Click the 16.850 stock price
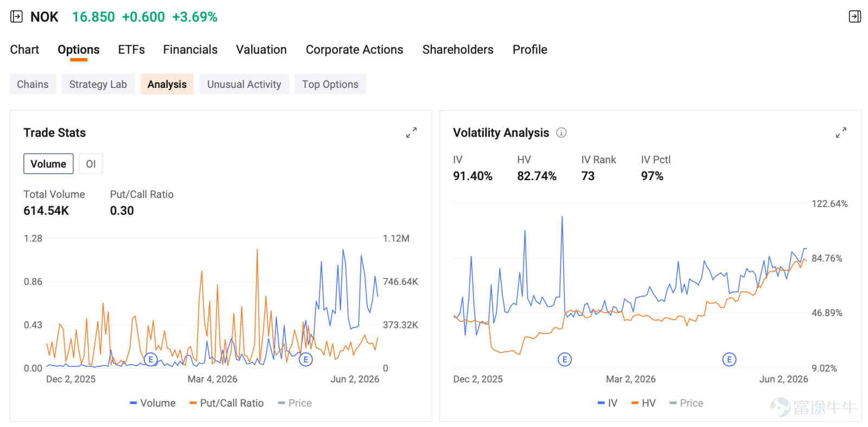The width and height of the screenshot is (868, 427). (x=93, y=17)
